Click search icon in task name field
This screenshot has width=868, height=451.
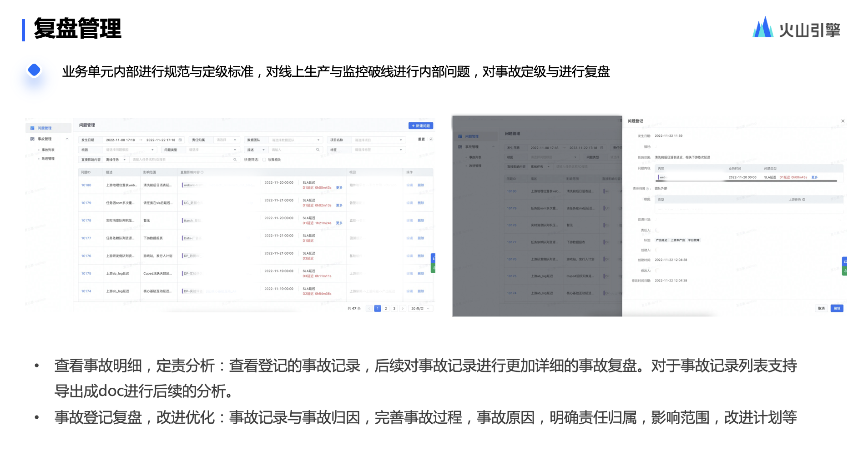(x=235, y=160)
